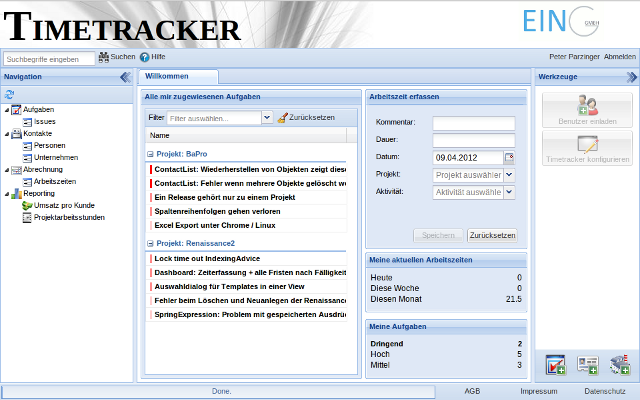
Task: Click the binoculars Suchen search icon
Action: click(x=103, y=58)
